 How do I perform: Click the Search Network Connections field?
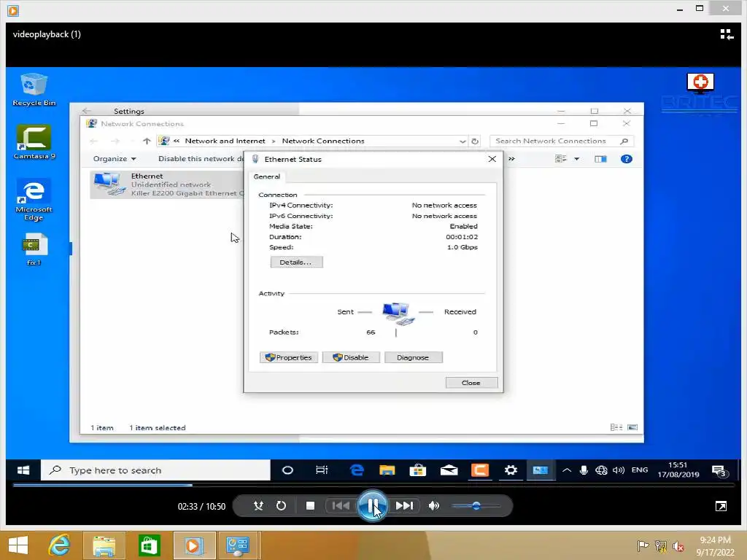tap(561, 141)
